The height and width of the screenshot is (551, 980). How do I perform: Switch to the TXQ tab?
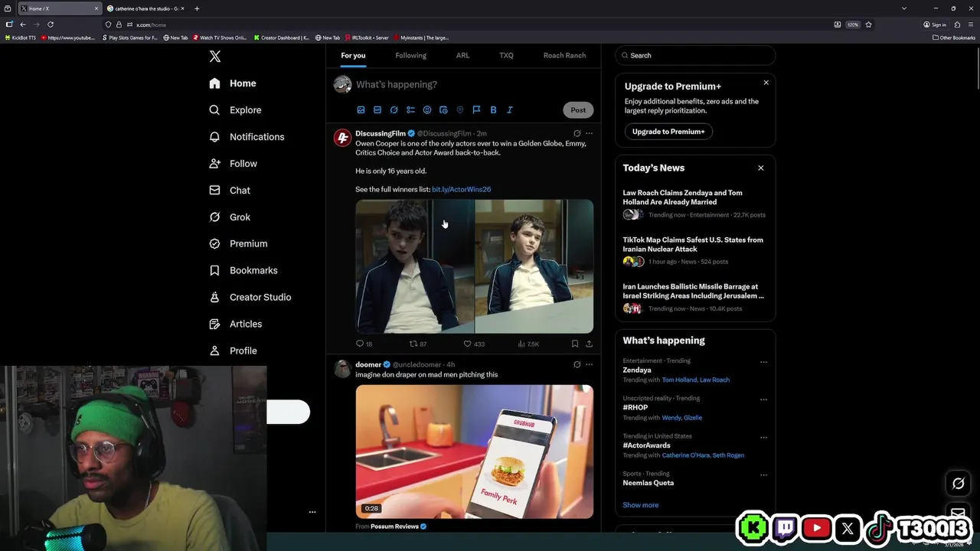506,55
